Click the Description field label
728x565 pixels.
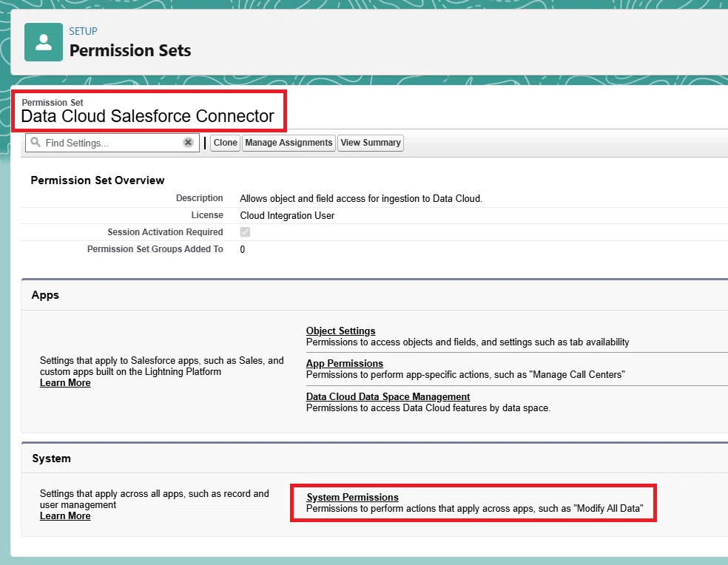click(x=199, y=198)
